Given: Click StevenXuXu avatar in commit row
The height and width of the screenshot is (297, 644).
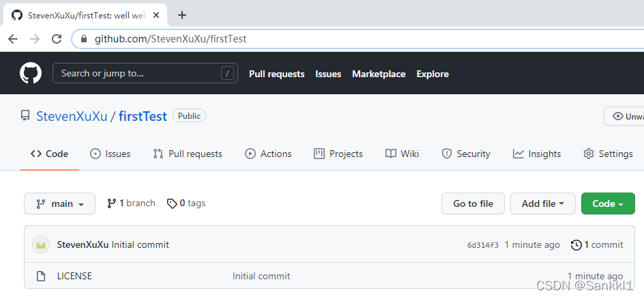Looking at the screenshot, I should [x=41, y=245].
